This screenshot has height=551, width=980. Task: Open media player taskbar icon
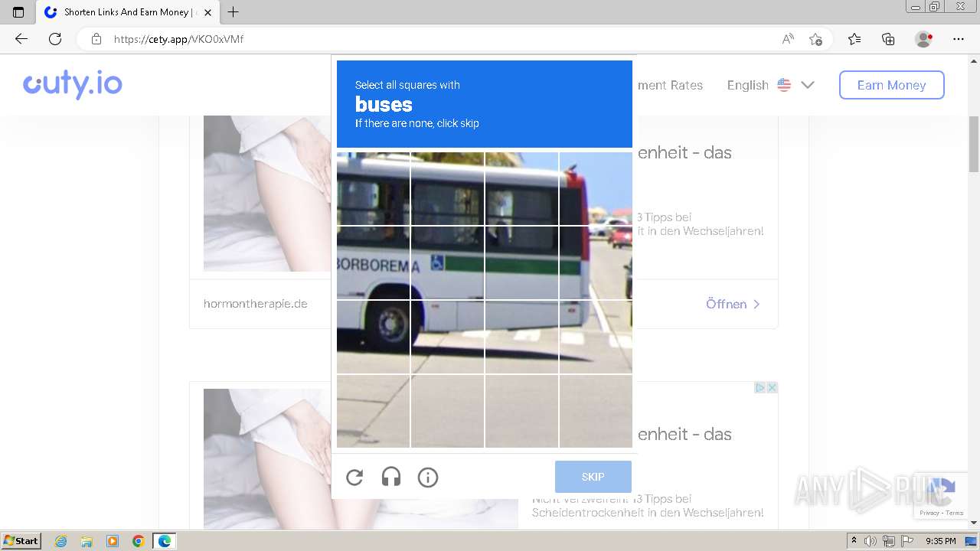(x=112, y=541)
